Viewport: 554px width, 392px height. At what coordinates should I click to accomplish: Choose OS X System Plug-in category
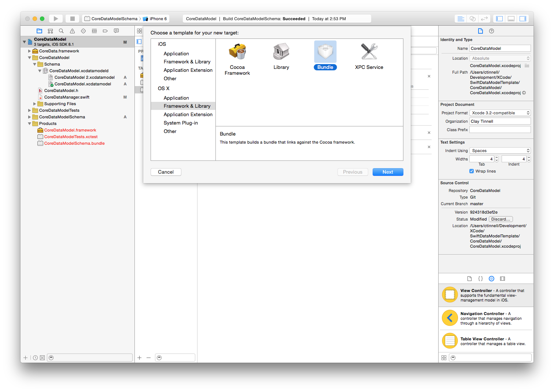[181, 123]
